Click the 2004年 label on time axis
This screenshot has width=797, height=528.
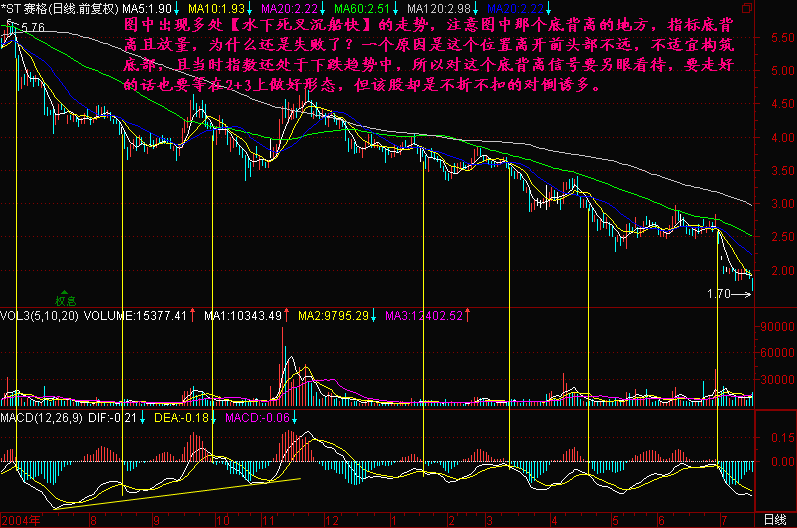[x=22, y=520]
